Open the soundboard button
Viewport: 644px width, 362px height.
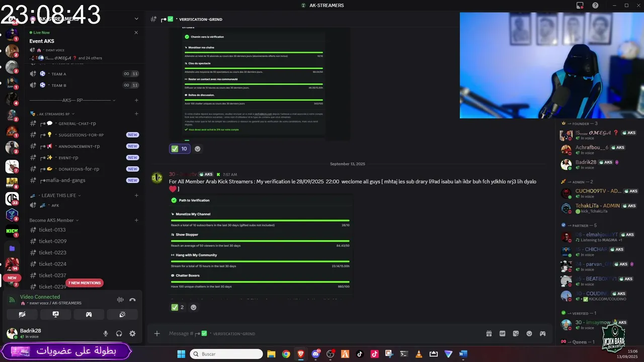point(122,314)
